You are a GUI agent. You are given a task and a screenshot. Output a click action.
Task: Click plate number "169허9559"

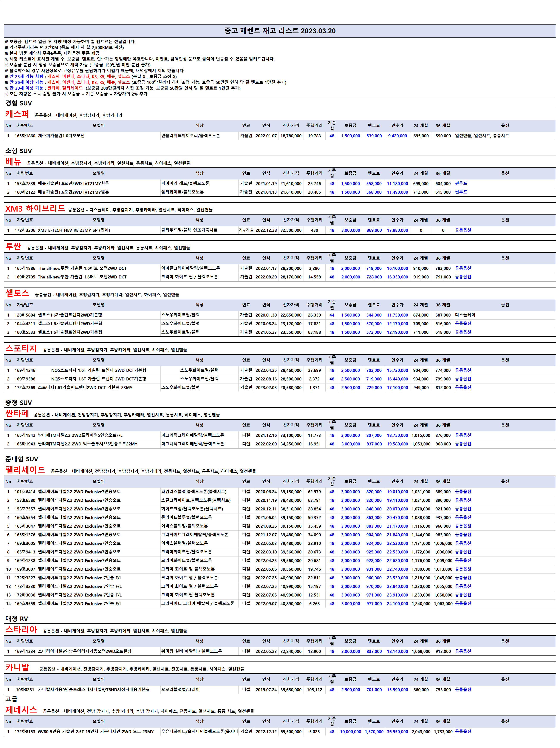tap(25, 604)
